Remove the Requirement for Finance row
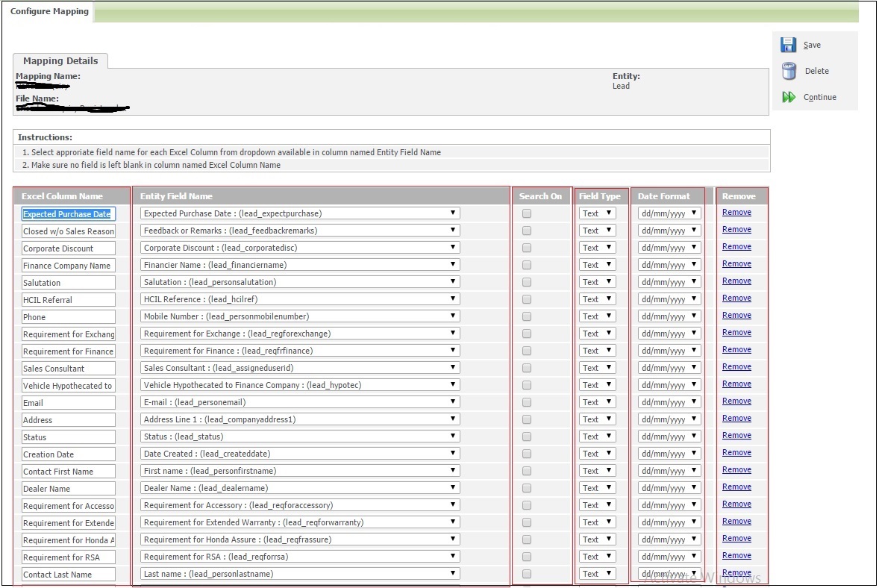This screenshot has height=588, width=879. (736, 349)
